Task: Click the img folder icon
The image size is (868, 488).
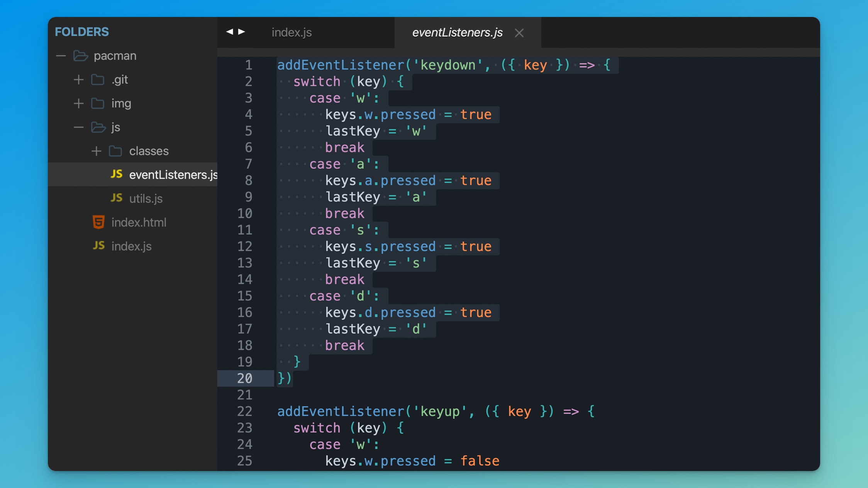Action: tap(98, 103)
